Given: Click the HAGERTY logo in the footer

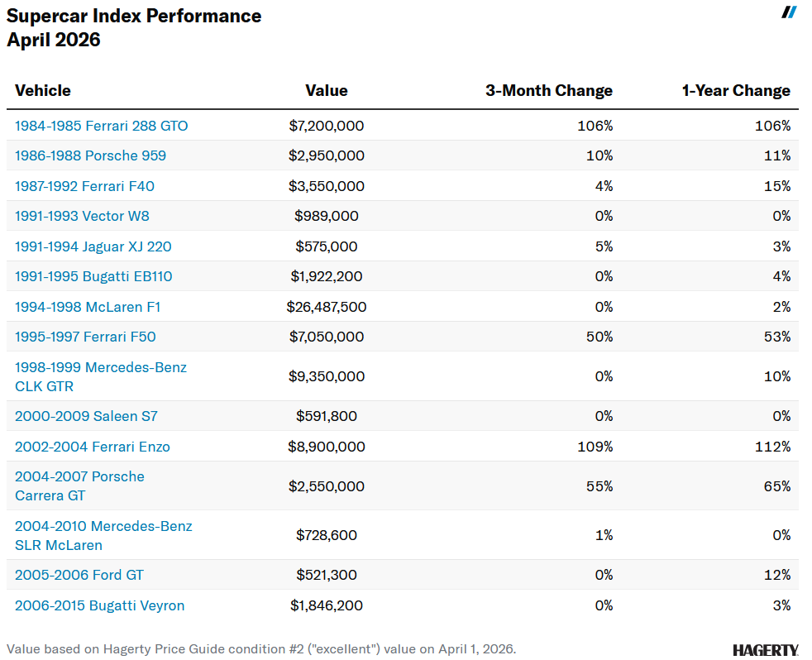Looking at the screenshot, I should coord(765,650).
